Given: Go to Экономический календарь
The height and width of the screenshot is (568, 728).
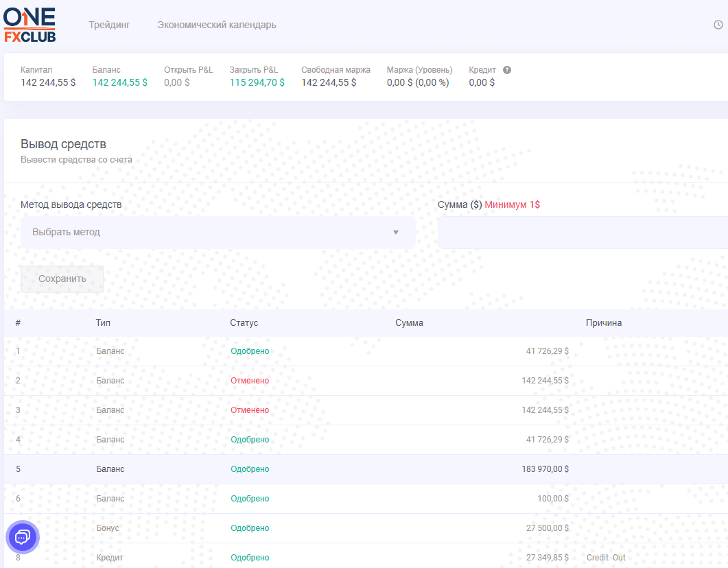Looking at the screenshot, I should point(216,25).
